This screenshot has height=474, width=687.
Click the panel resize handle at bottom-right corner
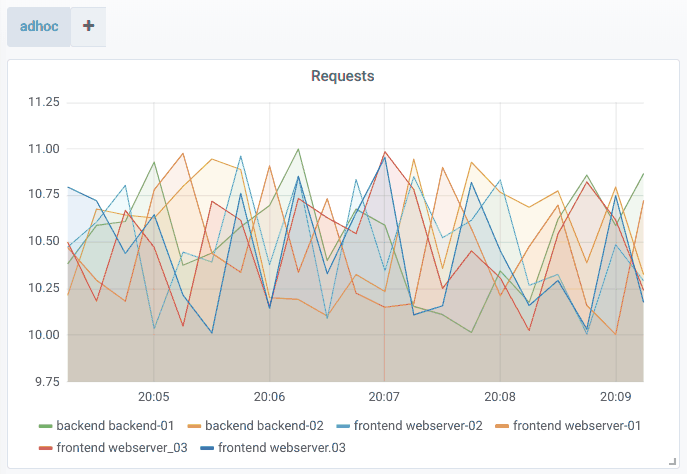click(674, 461)
